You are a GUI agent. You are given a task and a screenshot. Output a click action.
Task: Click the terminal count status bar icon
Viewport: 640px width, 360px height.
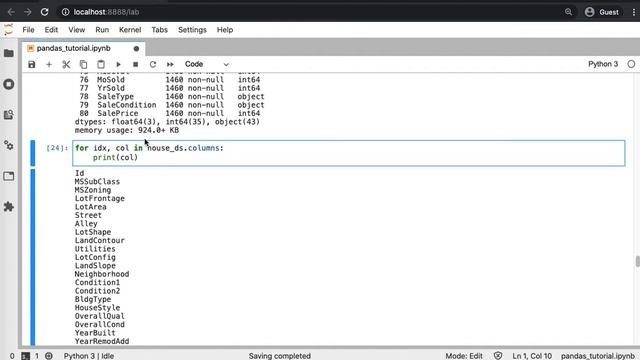[25, 356]
